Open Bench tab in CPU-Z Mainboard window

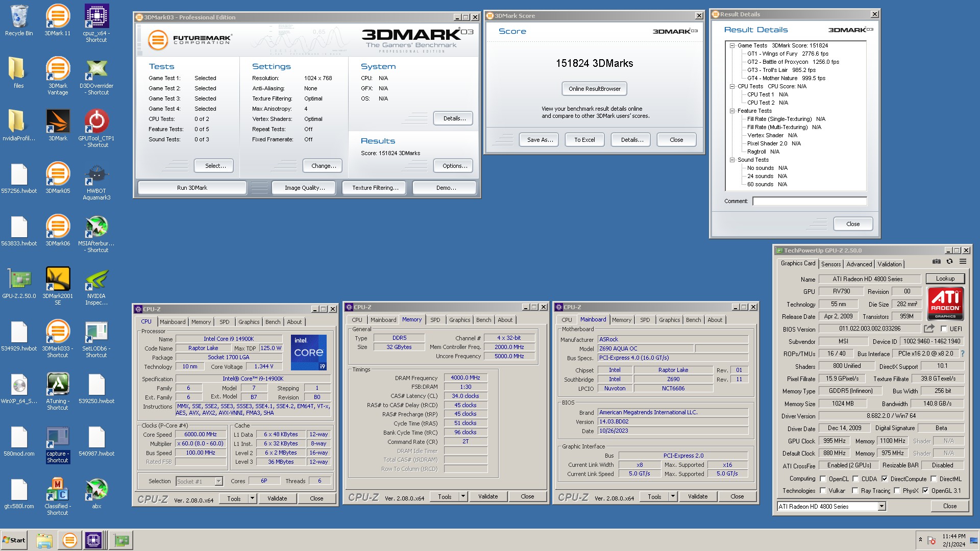(693, 320)
